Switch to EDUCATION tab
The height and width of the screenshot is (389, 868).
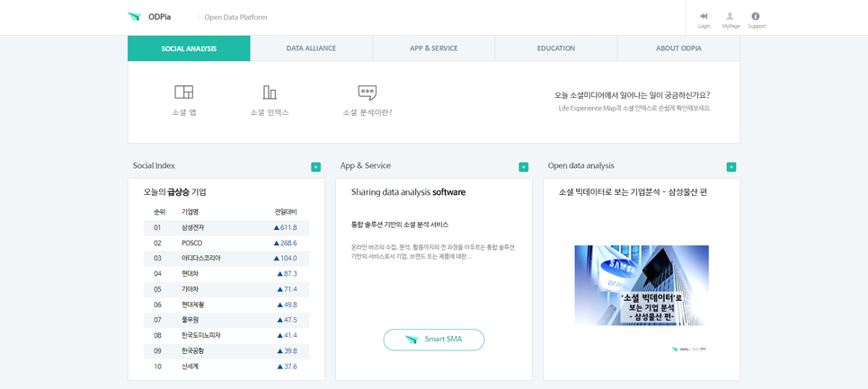556,49
